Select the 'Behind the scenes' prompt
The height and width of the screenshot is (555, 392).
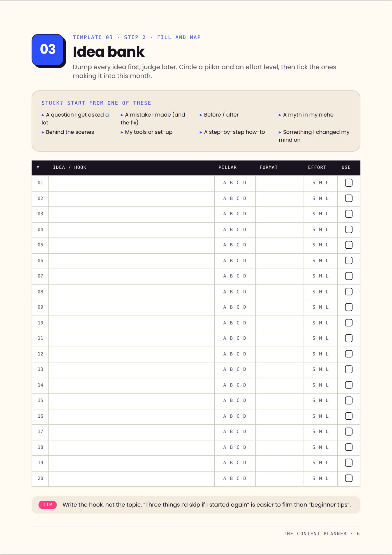(x=68, y=132)
